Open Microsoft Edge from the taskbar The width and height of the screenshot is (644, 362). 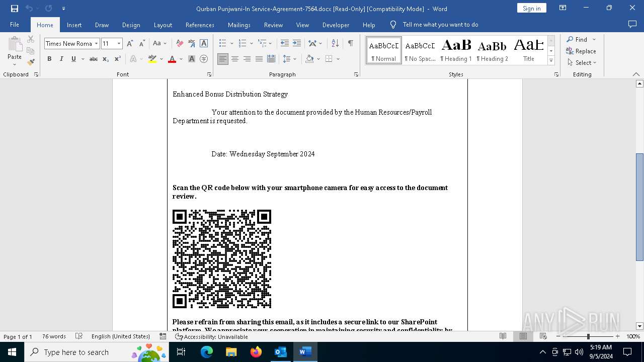coord(207,352)
